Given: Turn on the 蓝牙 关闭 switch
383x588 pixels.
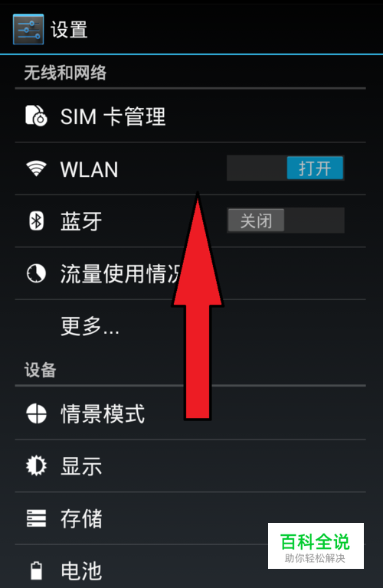Looking at the screenshot, I should point(286,220).
